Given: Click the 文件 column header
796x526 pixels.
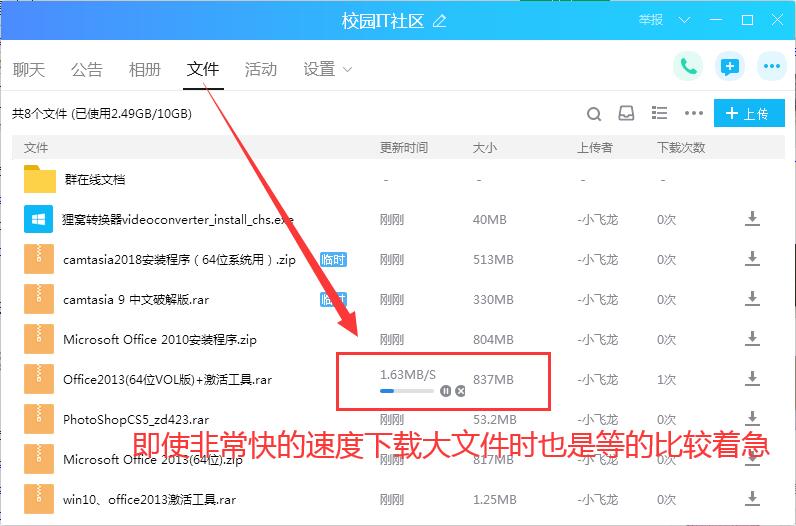Looking at the screenshot, I should (36, 148).
